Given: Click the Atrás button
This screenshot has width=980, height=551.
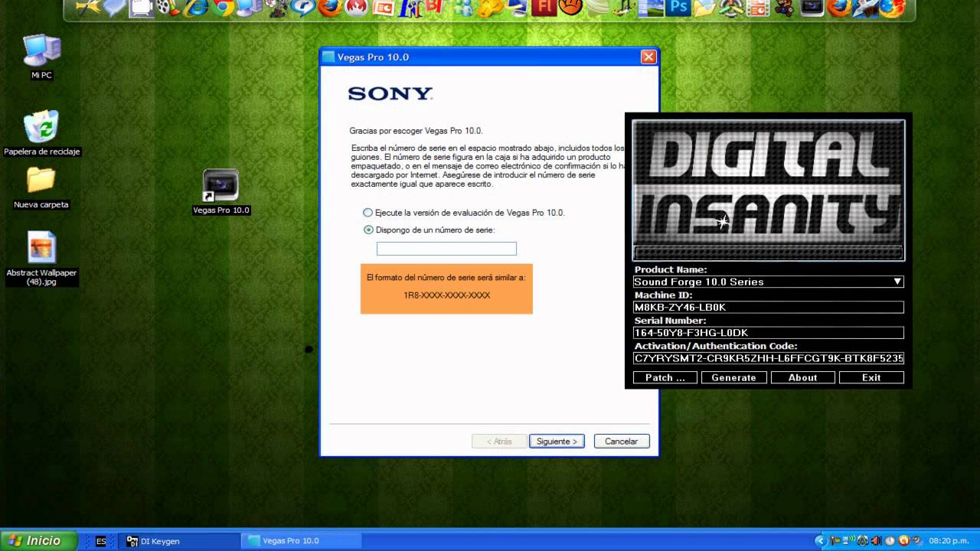Looking at the screenshot, I should [500, 442].
